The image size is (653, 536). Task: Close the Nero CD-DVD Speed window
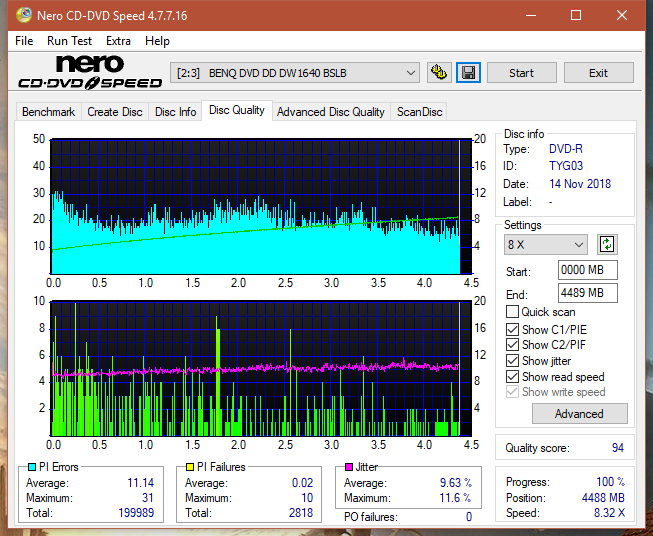pyautogui.click(x=622, y=15)
